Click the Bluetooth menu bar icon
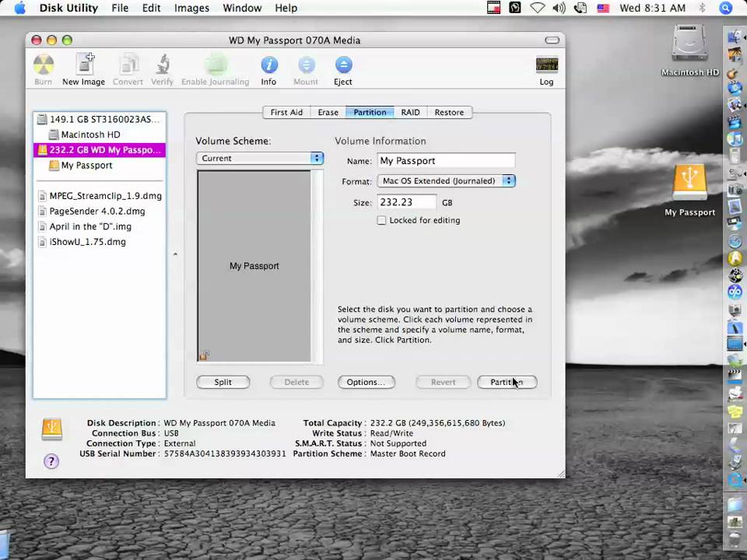747x560 pixels. [702, 8]
